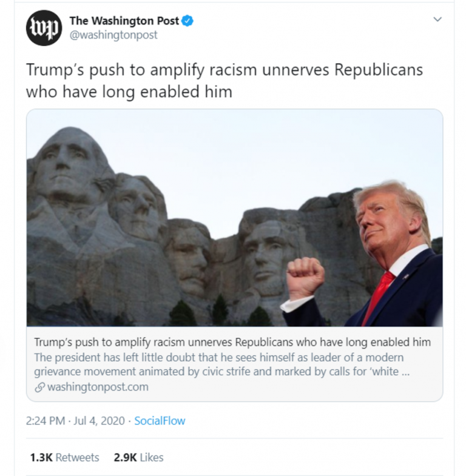Open the Mount Rushmore card image
This screenshot has width=466, height=476.
tap(235, 218)
